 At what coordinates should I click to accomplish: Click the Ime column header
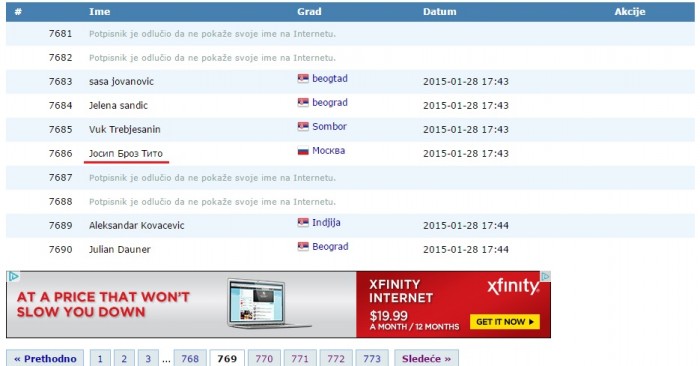tap(100, 12)
